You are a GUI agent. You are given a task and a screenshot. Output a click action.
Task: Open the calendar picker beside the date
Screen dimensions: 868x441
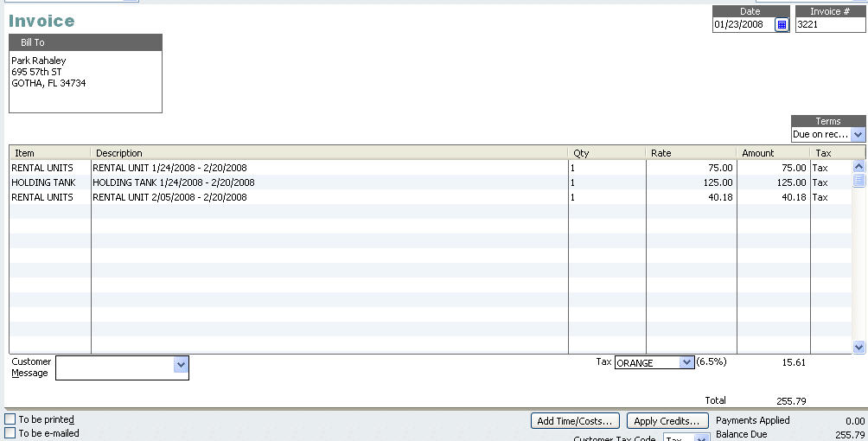(x=782, y=25)
